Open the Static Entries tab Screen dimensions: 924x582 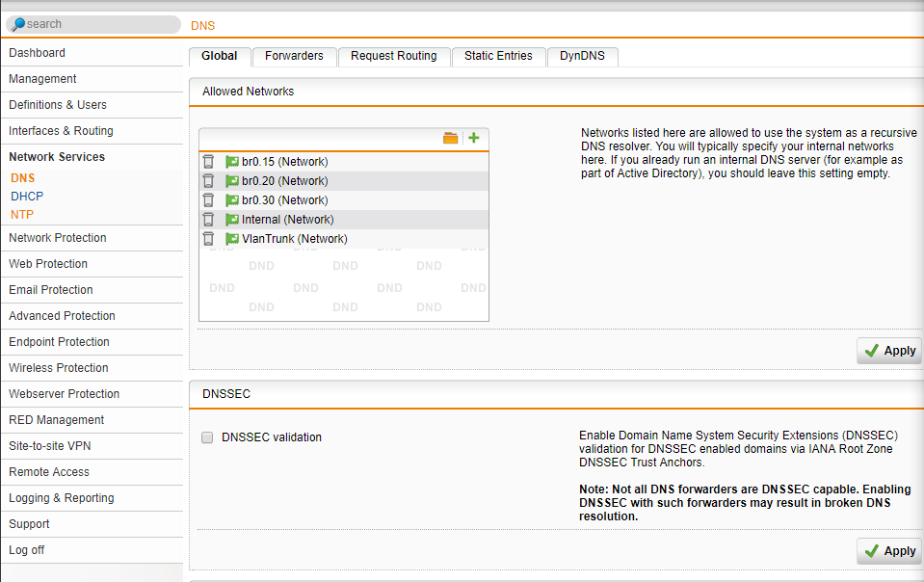(498, 56)
